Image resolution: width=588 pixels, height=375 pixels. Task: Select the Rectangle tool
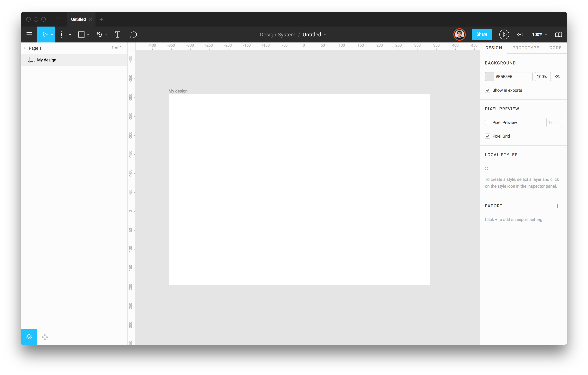coord(82,34)
